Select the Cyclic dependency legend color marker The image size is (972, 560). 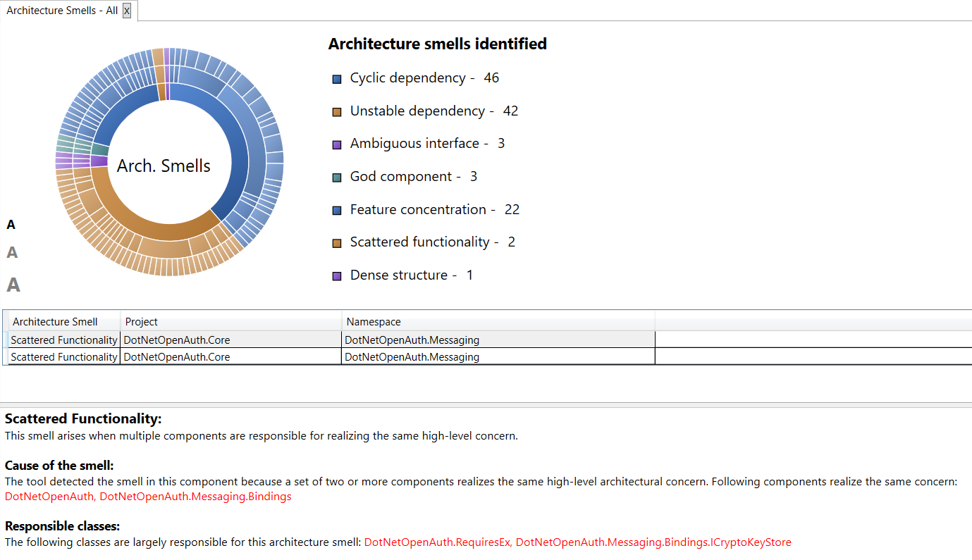coord(335,78)
